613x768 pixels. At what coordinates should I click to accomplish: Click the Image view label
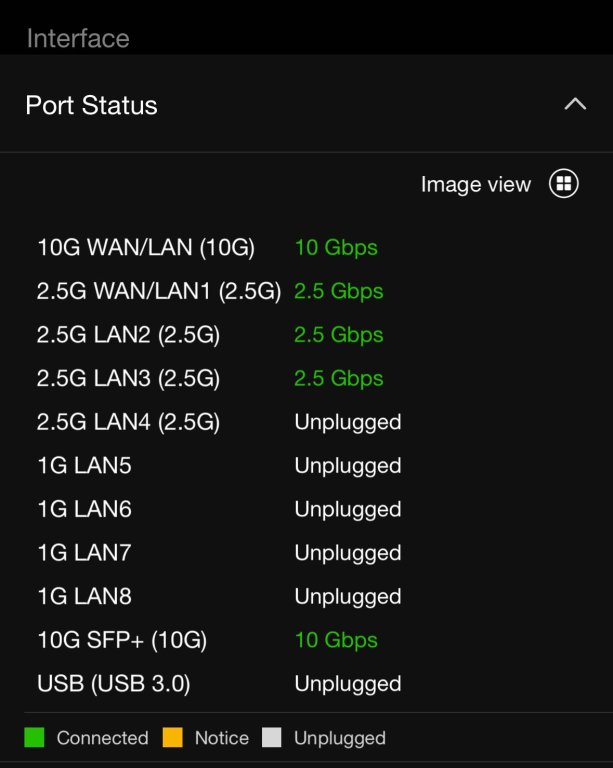476,184
